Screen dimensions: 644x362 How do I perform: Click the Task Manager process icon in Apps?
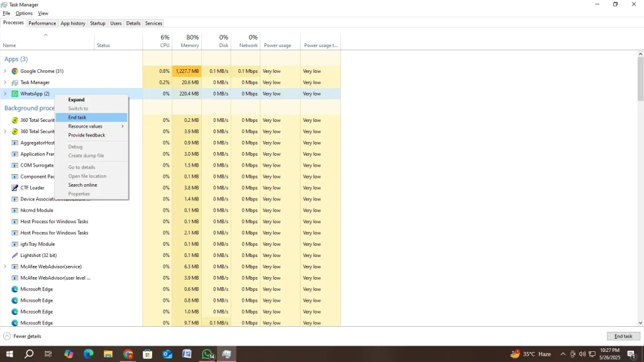coord(15,82)
